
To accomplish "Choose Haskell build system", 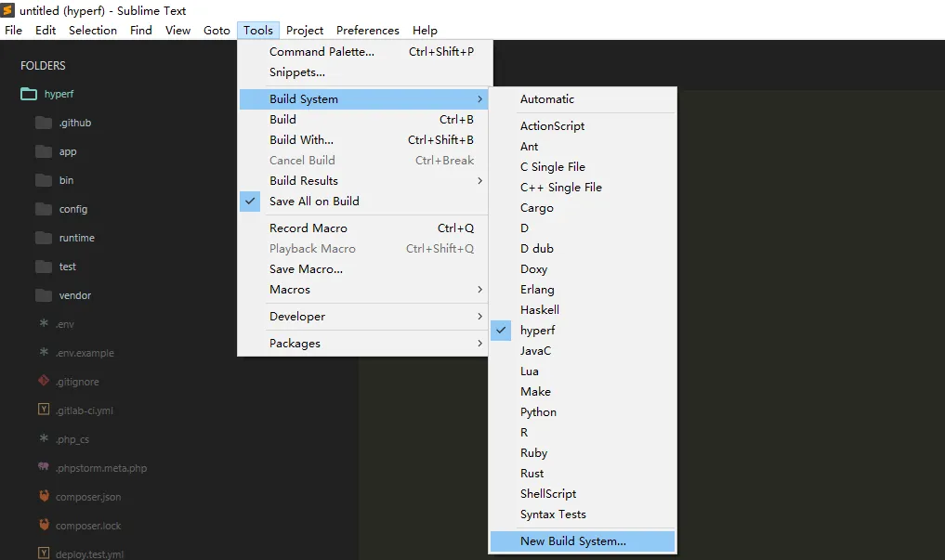I will pos(583,310).
